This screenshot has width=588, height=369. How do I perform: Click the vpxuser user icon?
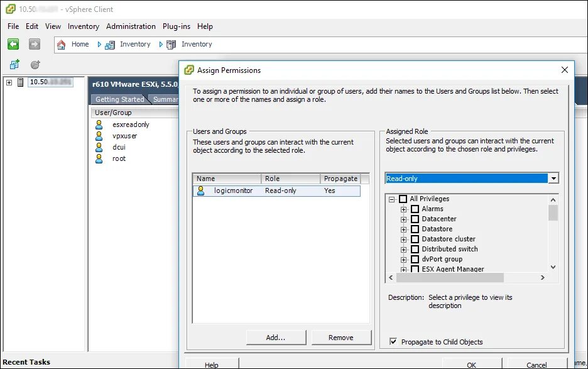point(99,136)
